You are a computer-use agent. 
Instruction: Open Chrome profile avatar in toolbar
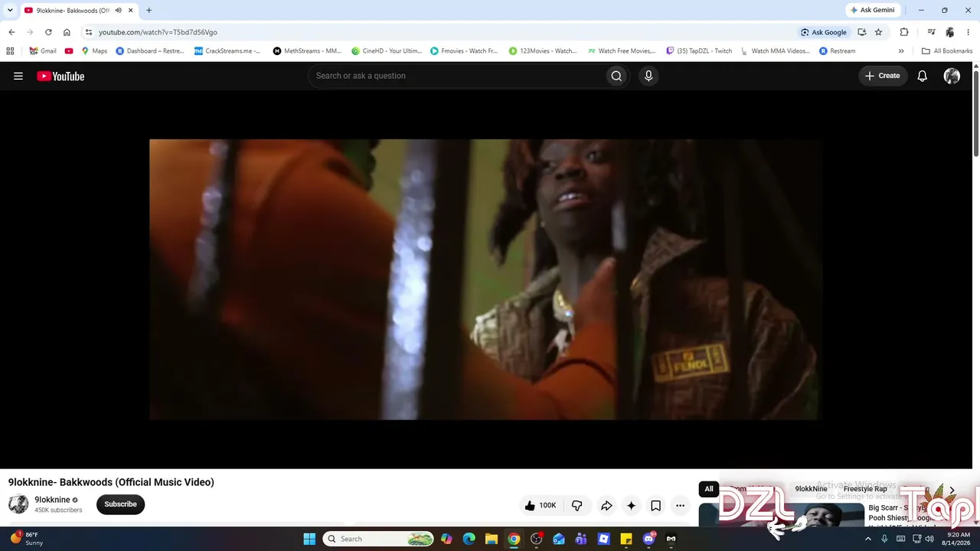tap(950, 32)
